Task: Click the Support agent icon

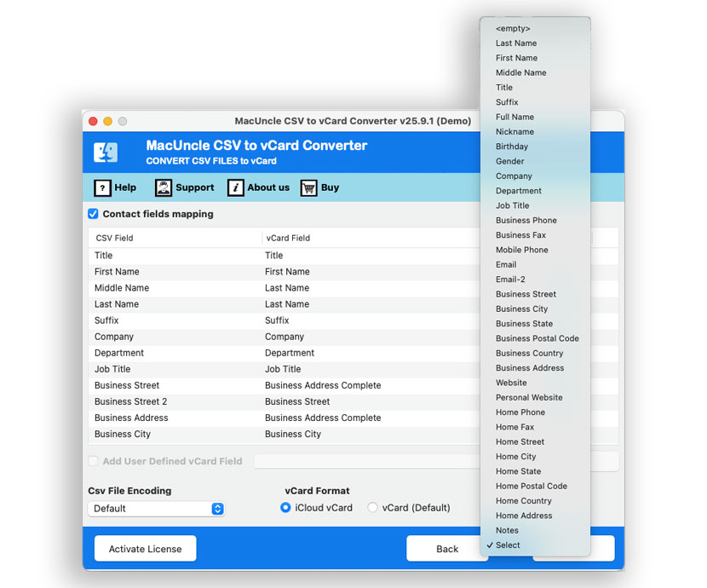Action: [x=164, y=187]
